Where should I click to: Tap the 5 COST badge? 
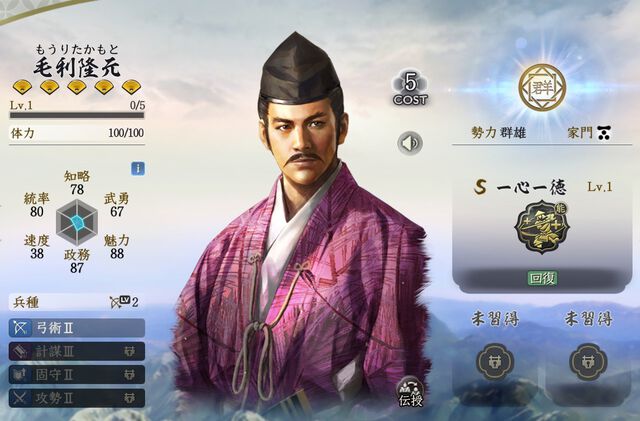point(410,88)
